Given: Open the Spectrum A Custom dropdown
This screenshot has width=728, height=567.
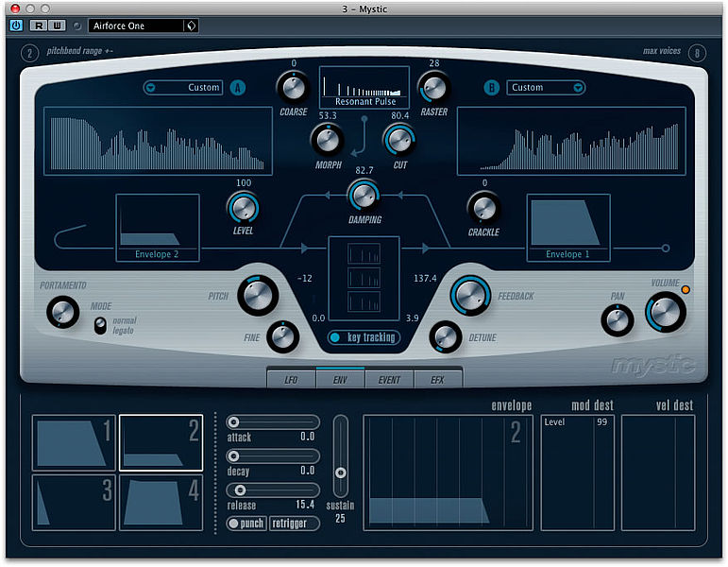Looking at the screenshot, I should coord(183,87).
